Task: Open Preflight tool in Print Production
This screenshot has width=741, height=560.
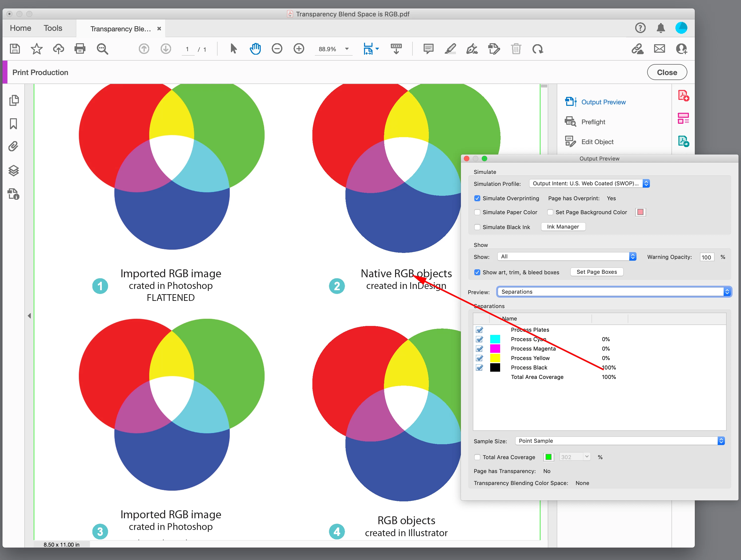Action: (x=593, y=122)
